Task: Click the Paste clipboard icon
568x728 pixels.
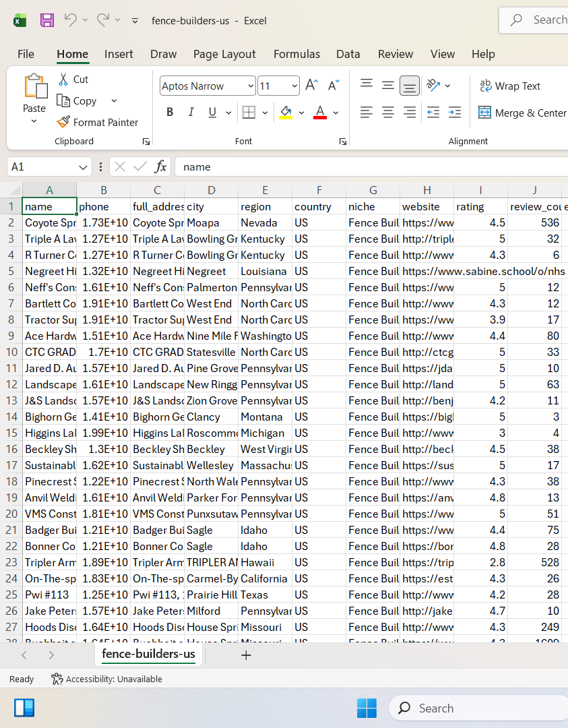Action: click(35, 86)
